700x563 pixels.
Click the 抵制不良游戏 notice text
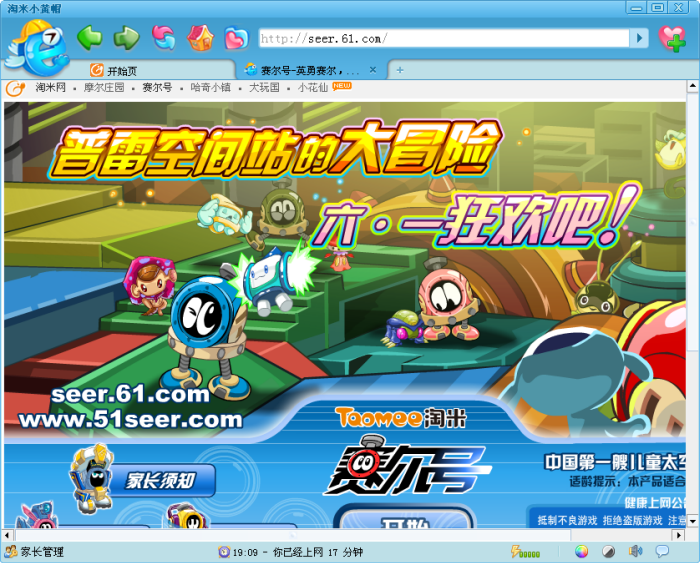pos(567,521)
